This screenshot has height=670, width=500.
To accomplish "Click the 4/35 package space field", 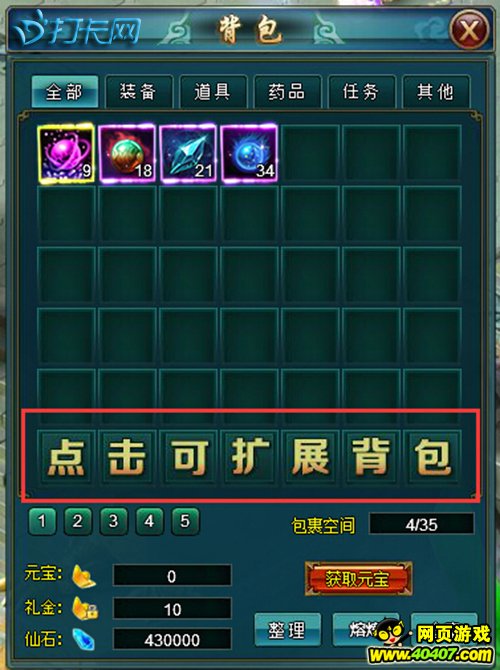I will click(x=421, y=524).
